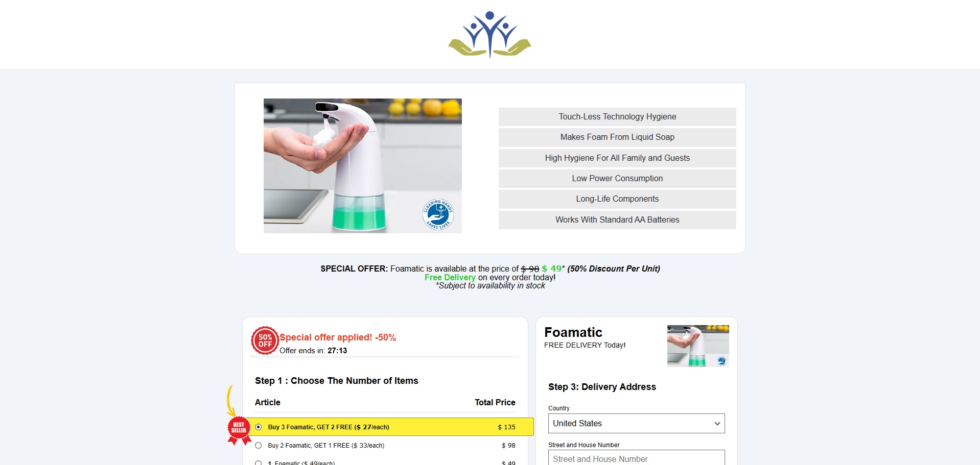980x465 pixels.
Task: Select Works With Standard AA Batteries row
Action: 617,220
